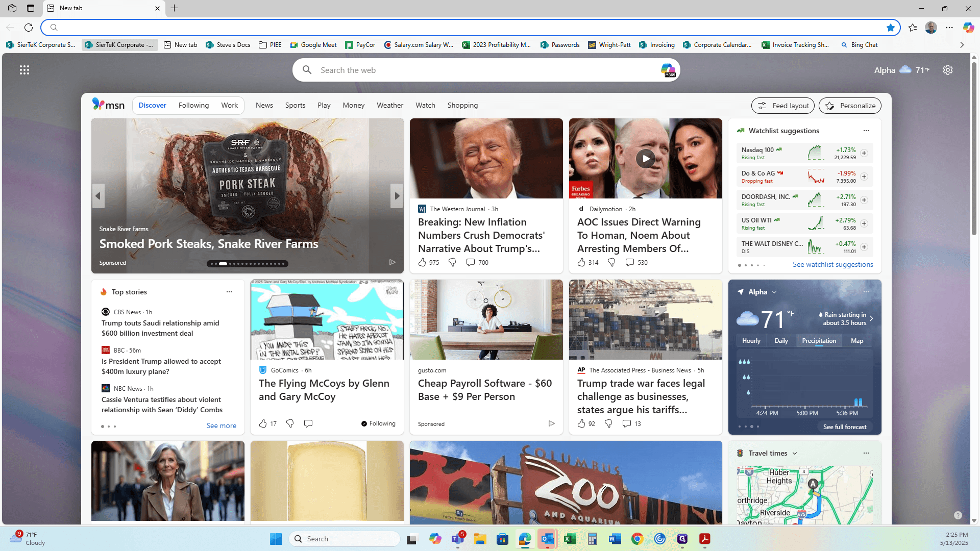
Task: Click the browser address bar
Action: [x=470, y=28]
